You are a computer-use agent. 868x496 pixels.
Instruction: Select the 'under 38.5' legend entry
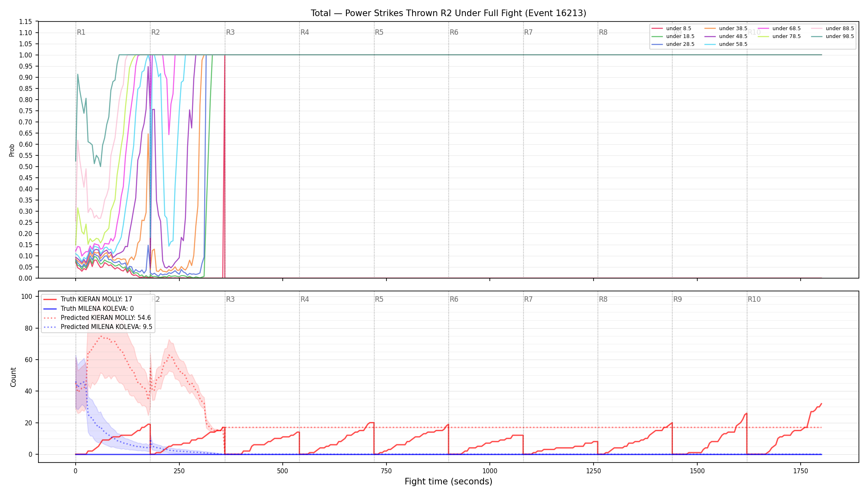[726, 29]
